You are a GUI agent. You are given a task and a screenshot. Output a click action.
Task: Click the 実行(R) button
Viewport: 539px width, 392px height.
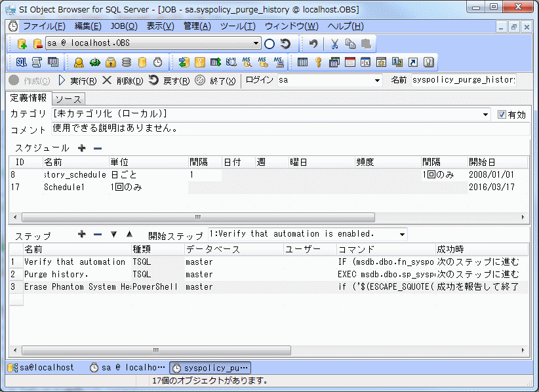77,81
